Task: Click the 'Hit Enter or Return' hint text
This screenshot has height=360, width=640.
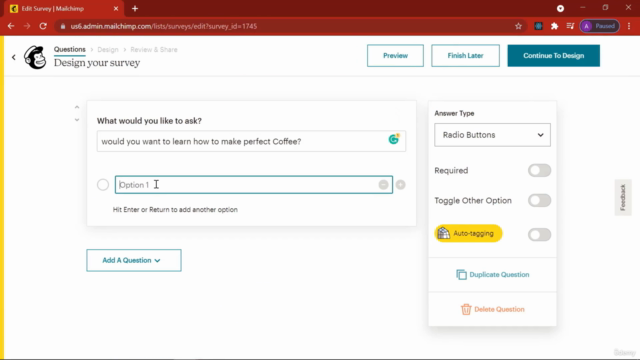Action: click(175, 210)
